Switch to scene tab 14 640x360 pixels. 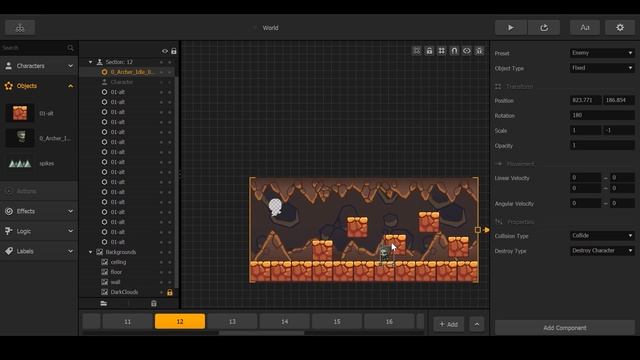coord(284,322)
